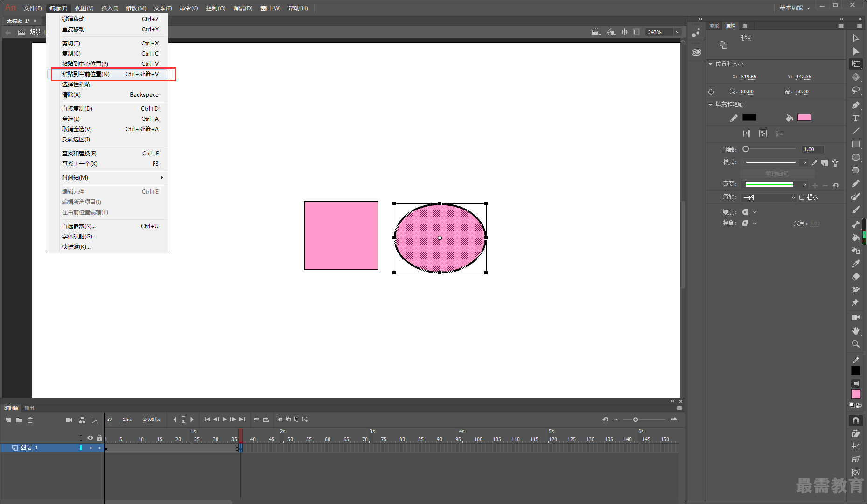Click the Edit Scene clapper icon
Image resolution: width=867 pixels, height=504 pixels.
[x=595, y=32]
